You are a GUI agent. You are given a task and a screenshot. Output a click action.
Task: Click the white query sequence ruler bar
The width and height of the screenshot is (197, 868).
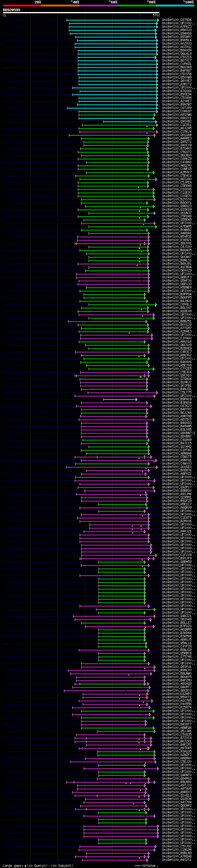[81, 13]
